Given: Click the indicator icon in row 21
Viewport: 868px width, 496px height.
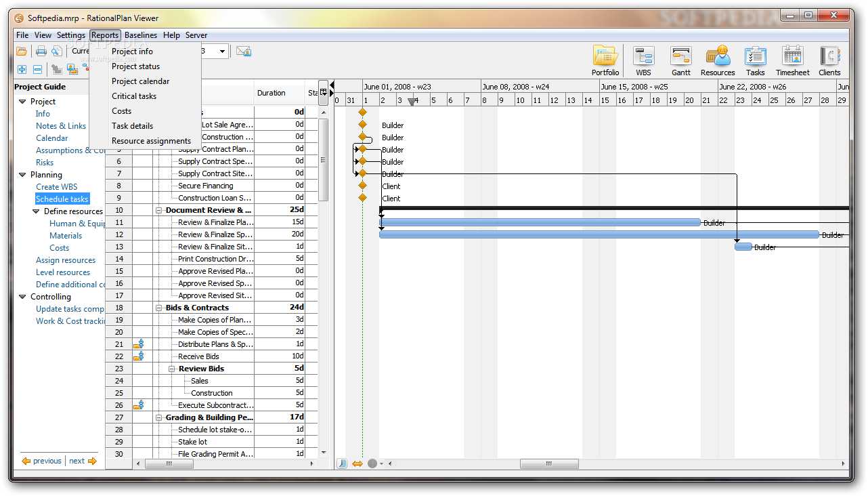Looking at the screenshot, I should click(139, 344).
